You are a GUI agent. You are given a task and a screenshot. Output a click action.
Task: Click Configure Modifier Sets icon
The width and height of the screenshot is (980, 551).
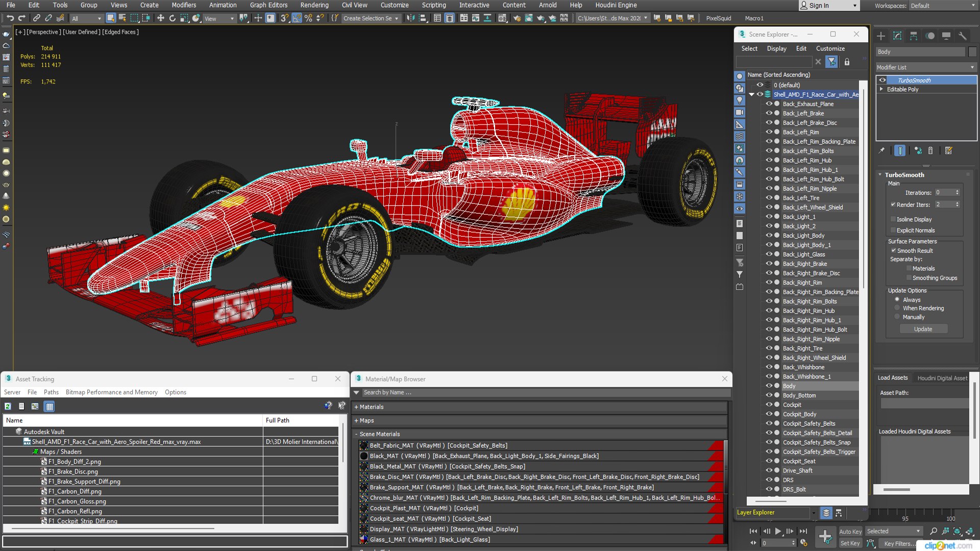(948, 151)
